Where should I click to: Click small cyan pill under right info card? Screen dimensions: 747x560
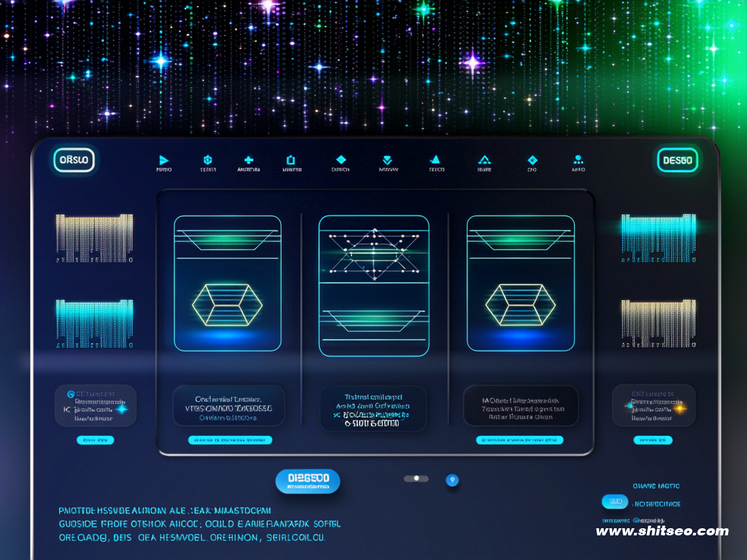tap(653, 440)
